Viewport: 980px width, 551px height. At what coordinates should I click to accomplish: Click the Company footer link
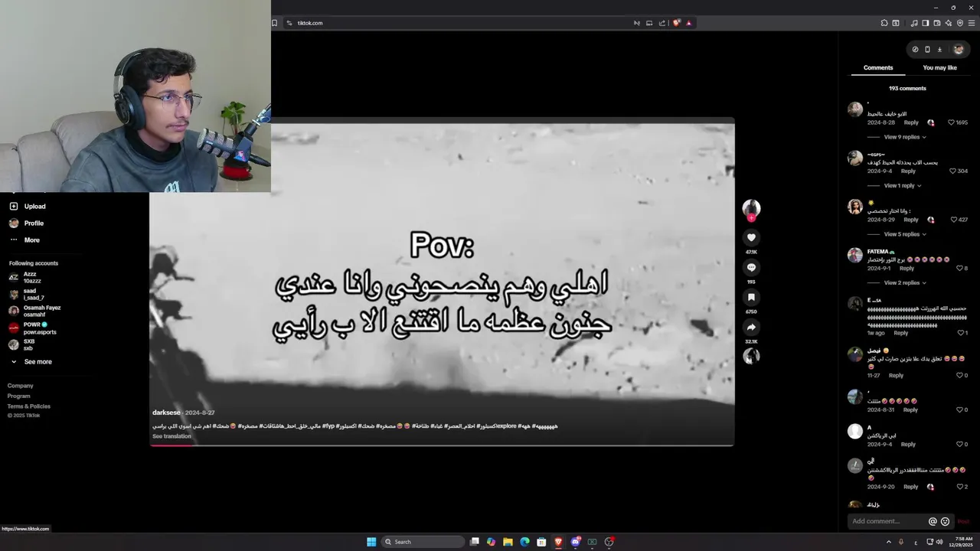tap(21, 386)
